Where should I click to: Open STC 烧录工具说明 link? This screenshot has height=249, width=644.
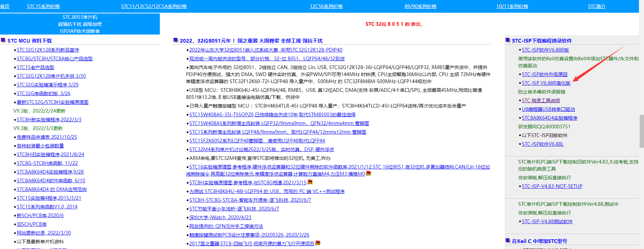541,101
